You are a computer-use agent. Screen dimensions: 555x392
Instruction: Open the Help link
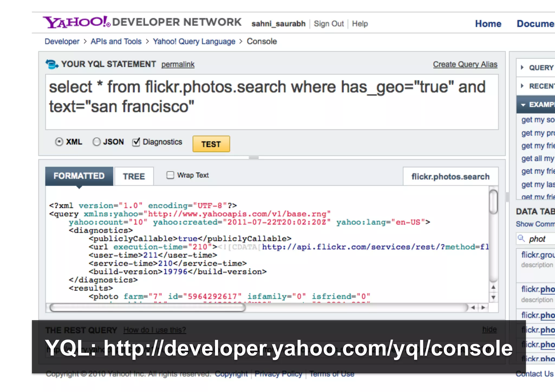tap(360, 24)
